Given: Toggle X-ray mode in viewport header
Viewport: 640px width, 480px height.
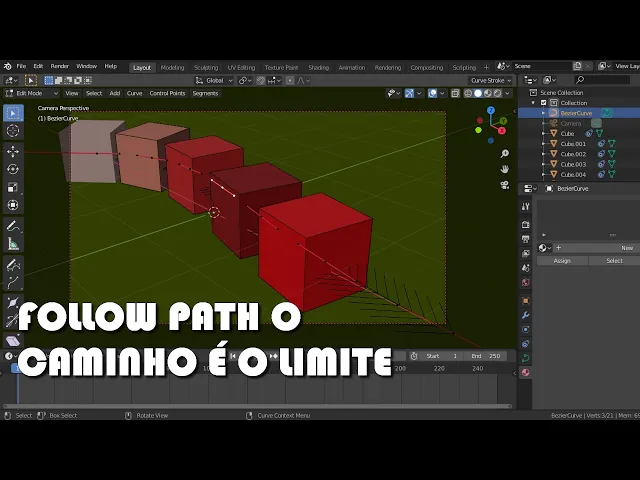Looking at the screenshot, I should (x=455, y=93).
